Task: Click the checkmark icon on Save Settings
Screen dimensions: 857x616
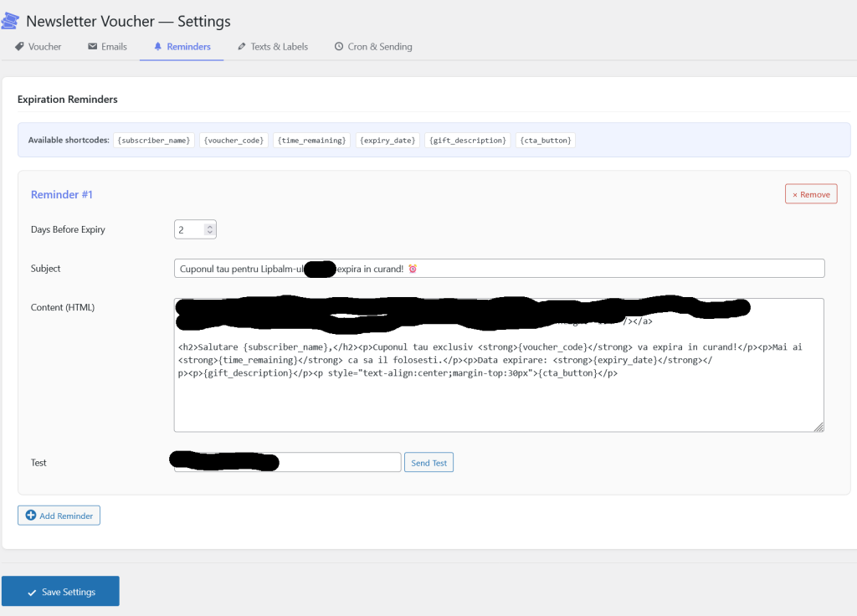Action: (33, 591)
